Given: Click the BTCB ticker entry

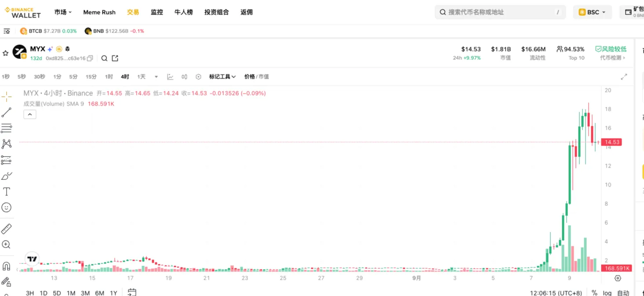Looking at the screenshot, I should click(48, 31).
